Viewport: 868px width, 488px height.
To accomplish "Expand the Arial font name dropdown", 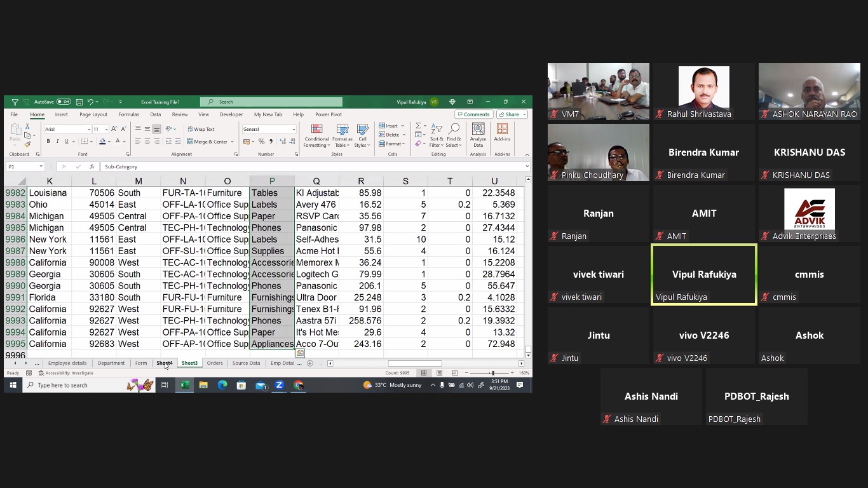I will pos(89,130).
